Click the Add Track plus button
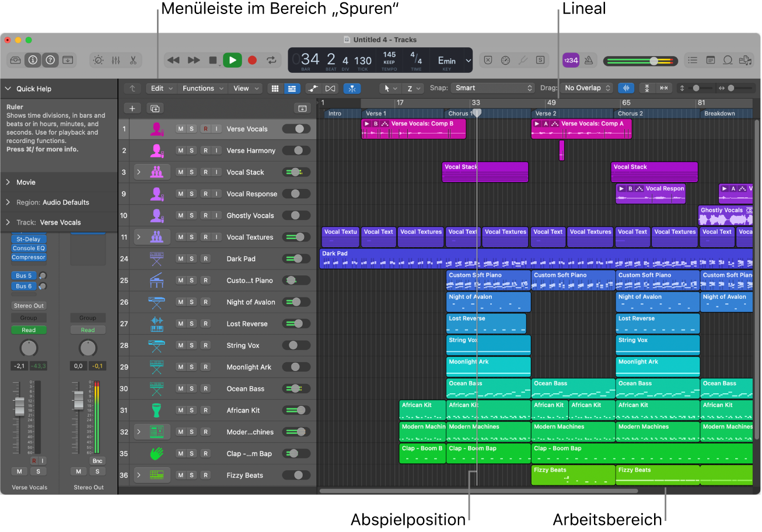The height and width of the screenshot is (532, 762). (132, 108)
